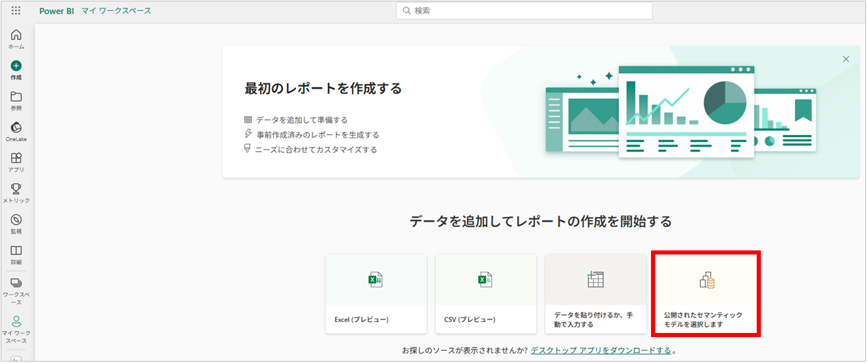This screenshot has width=868, height=363.
Task: Open OneLake in the sidebar
Action: [16, 132]
